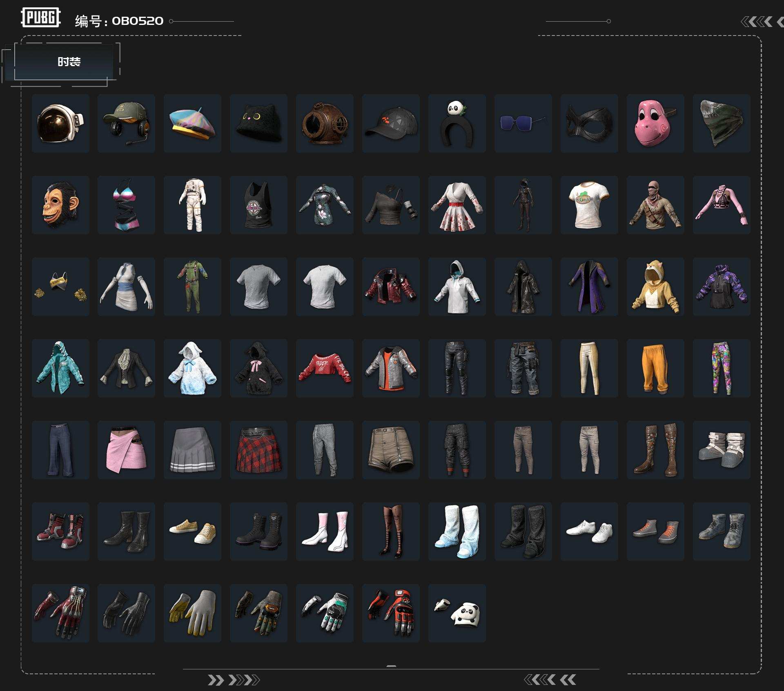The width and height of the screenshot is (784, 691).
Task: Choose the tall brown leather boots
Action: pos(656,450)
